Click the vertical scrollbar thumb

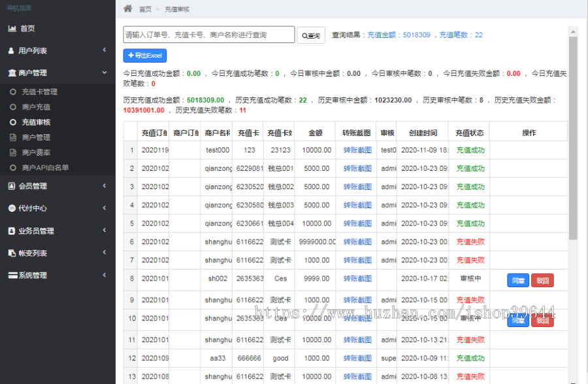pyautogui.click(x=572, y=138)
